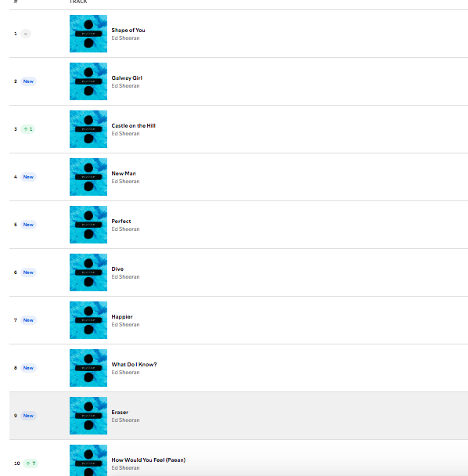Select the New badge on rank 2
Screen dimensions: 468x476
tap(28, 81)
